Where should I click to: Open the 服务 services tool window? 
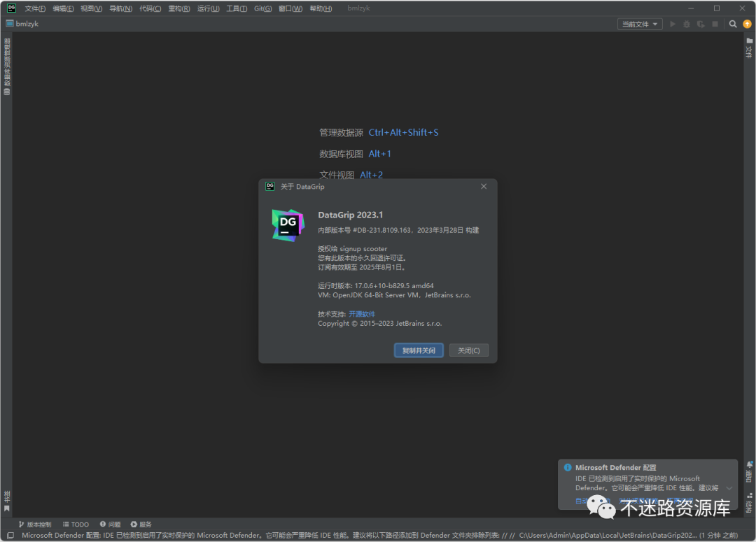click(141, 525)
